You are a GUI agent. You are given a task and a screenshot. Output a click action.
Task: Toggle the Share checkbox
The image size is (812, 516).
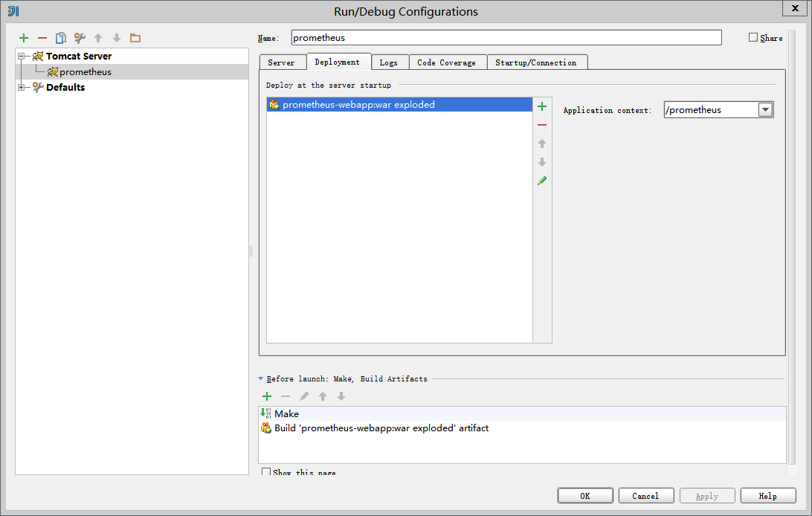pyautogui.click(x=753, y=37)
